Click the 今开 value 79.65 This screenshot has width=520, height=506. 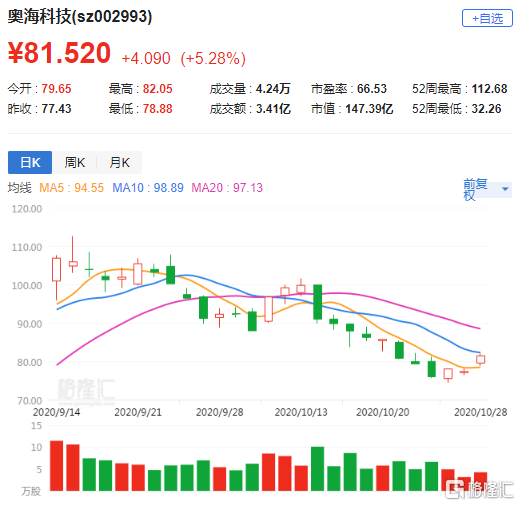[x=56, y=89]
